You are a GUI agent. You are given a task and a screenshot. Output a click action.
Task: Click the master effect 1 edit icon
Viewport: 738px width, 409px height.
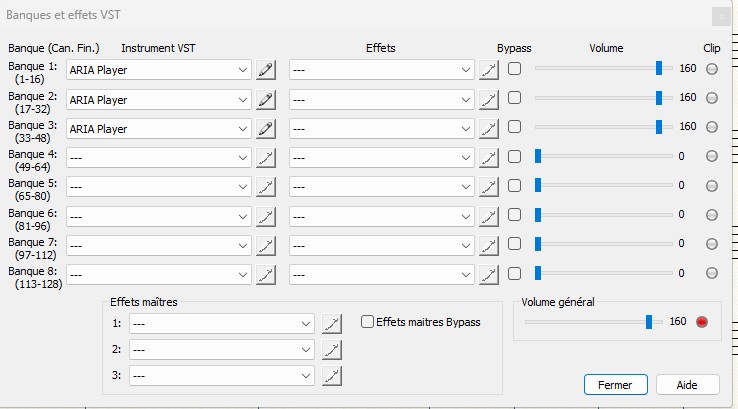pyautogui.click(x=332, y=323)
